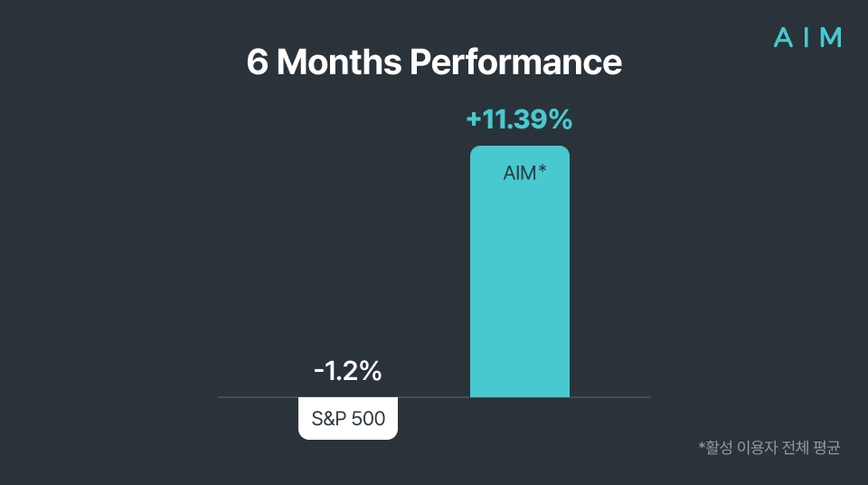Select the -1.2% value above S&P 500
Screen dimensions: 868x485
point(348,370)
